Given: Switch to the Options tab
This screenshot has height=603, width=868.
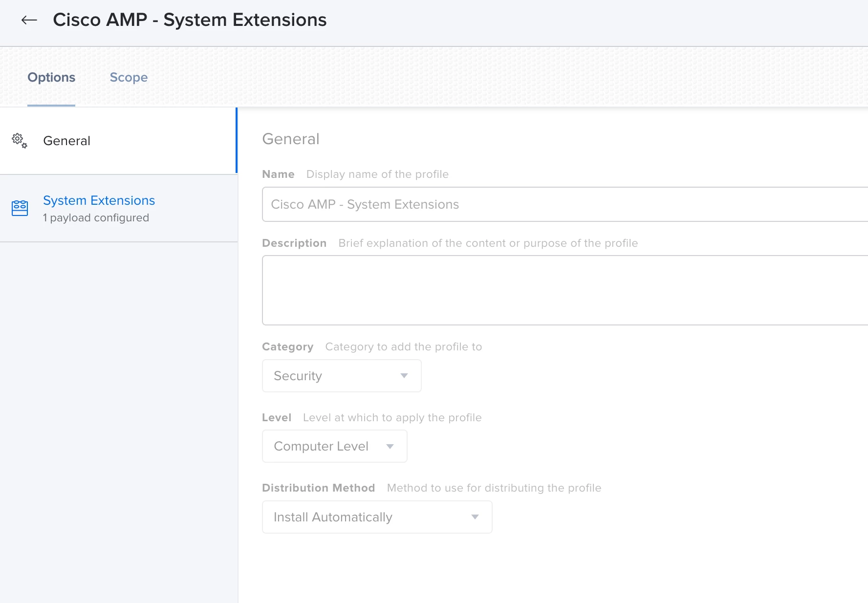Looking at the screenshot, I should [51, 77].
